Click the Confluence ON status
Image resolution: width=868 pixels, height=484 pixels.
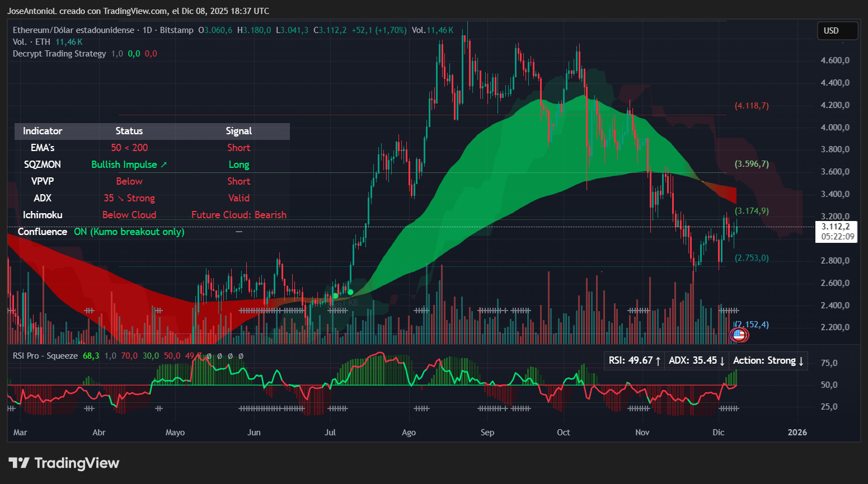pyautogui.click(x=129, y=232)
